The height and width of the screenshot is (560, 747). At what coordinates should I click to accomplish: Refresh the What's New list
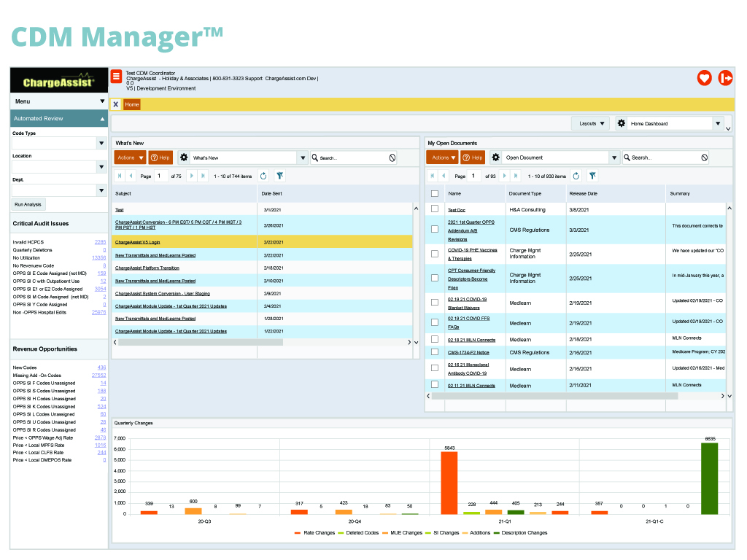263,176
